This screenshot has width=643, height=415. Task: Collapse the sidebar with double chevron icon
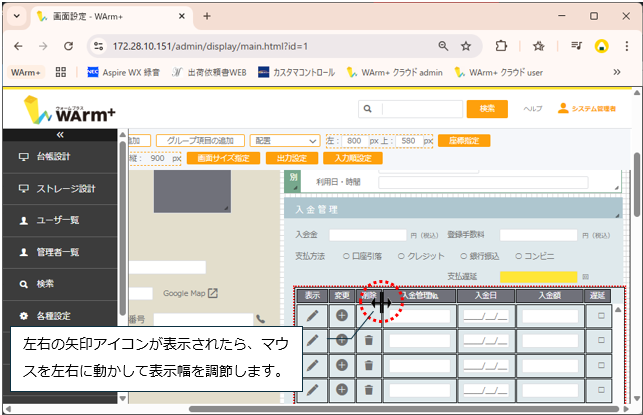[60, 134]
